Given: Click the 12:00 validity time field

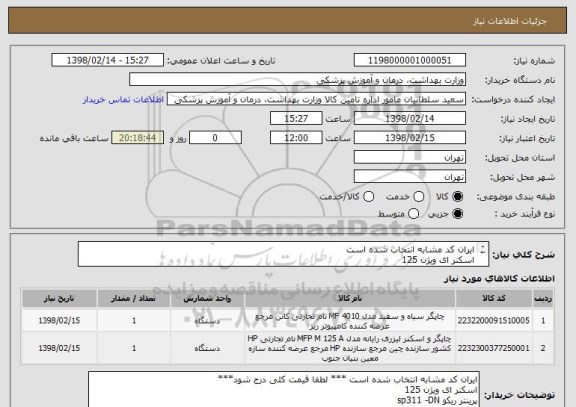Looking at the screenshot, I should 296,138.
